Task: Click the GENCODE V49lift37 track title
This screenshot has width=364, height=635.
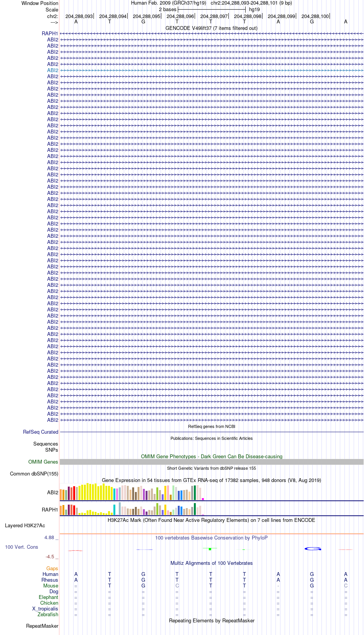Action: pyautogui.click(x=212, y=28)
